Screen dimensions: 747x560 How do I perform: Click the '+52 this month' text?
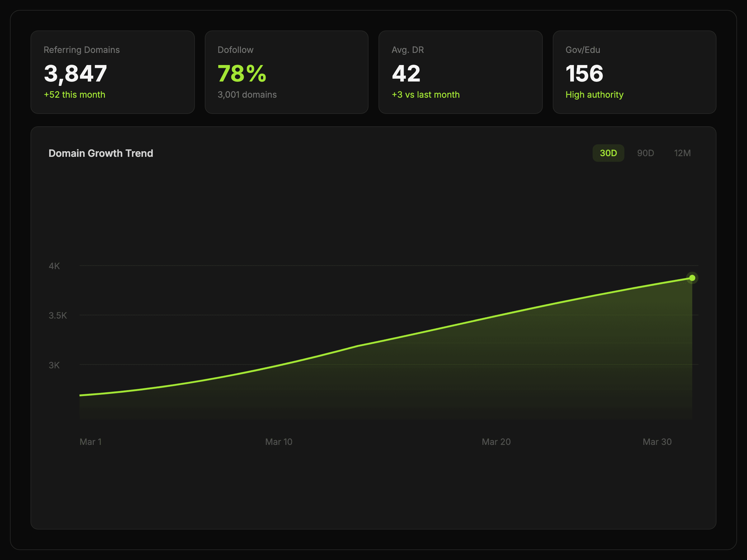click(74, 95)
